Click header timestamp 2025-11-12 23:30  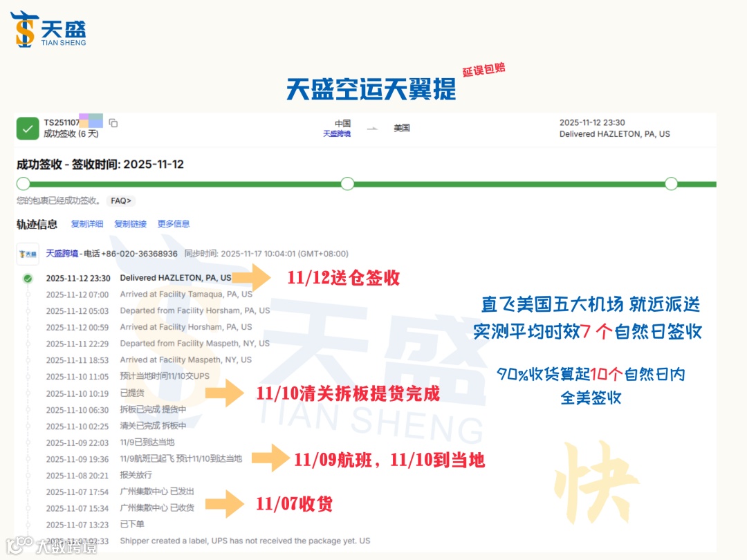[592, 123]
